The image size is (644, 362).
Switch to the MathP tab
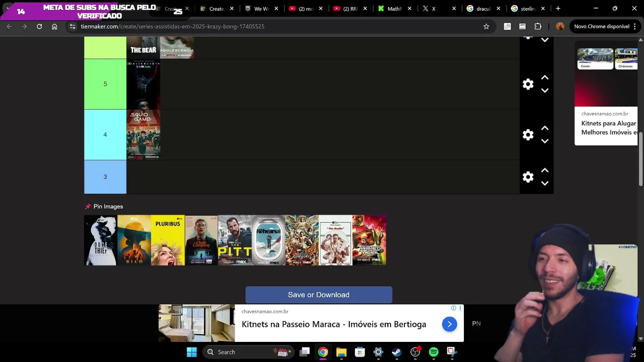(394, 9)
